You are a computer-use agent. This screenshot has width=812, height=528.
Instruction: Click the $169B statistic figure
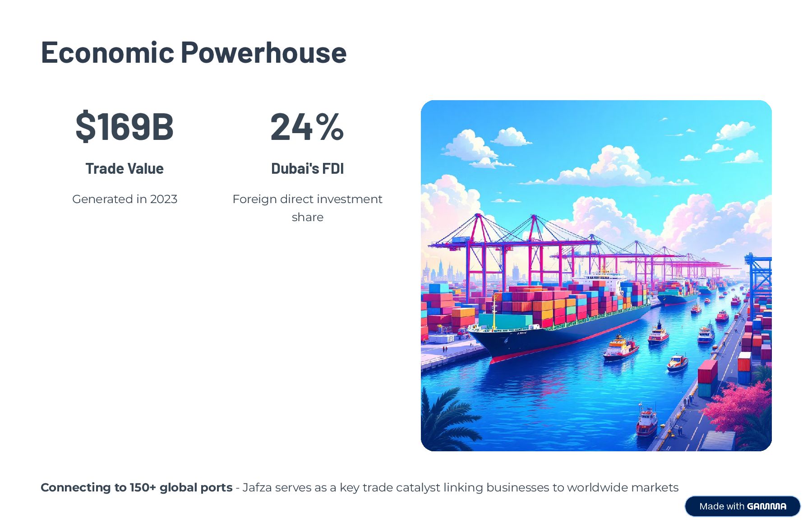(125, 126)
